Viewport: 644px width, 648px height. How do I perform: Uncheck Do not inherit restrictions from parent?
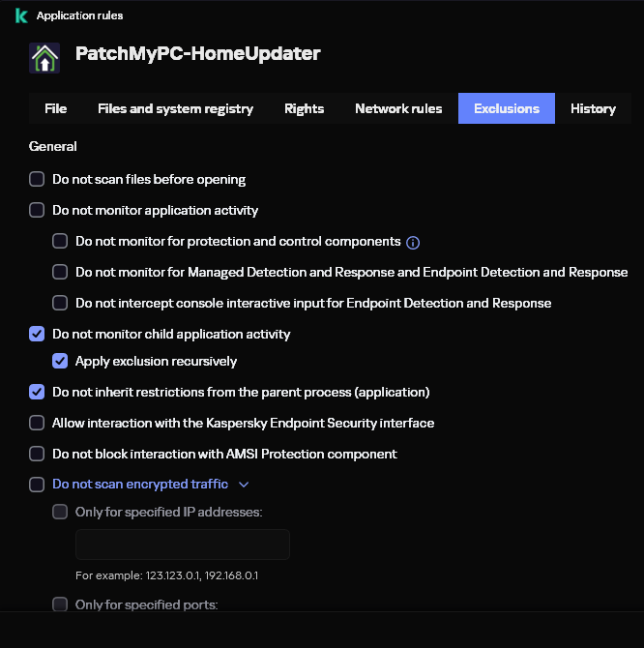coord(37,392)
